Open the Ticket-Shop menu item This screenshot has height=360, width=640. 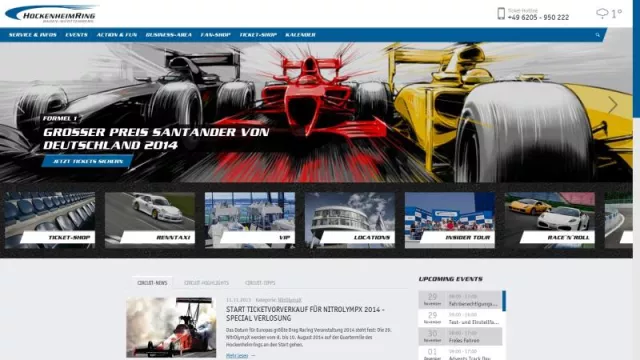tap(258, 35)
